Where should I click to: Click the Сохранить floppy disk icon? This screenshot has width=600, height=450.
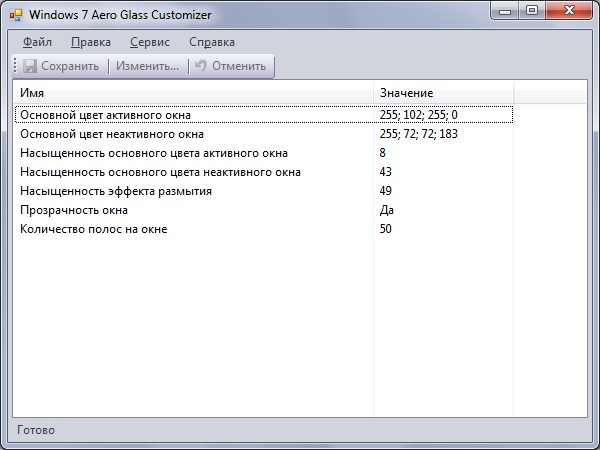tap(29, 66)
